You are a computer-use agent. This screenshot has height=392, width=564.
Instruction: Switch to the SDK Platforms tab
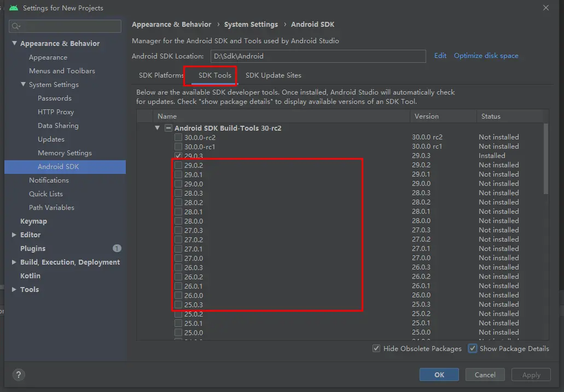click(x=161, y=75)
